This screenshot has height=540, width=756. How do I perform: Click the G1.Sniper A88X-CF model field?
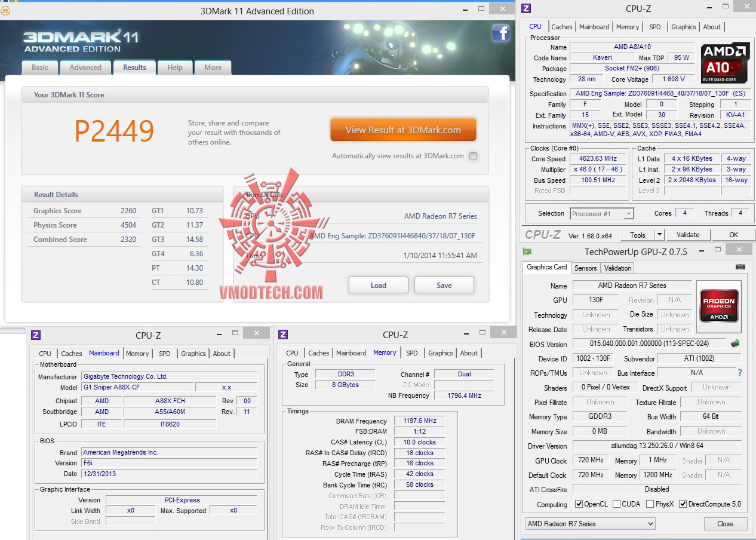point(136,387)
